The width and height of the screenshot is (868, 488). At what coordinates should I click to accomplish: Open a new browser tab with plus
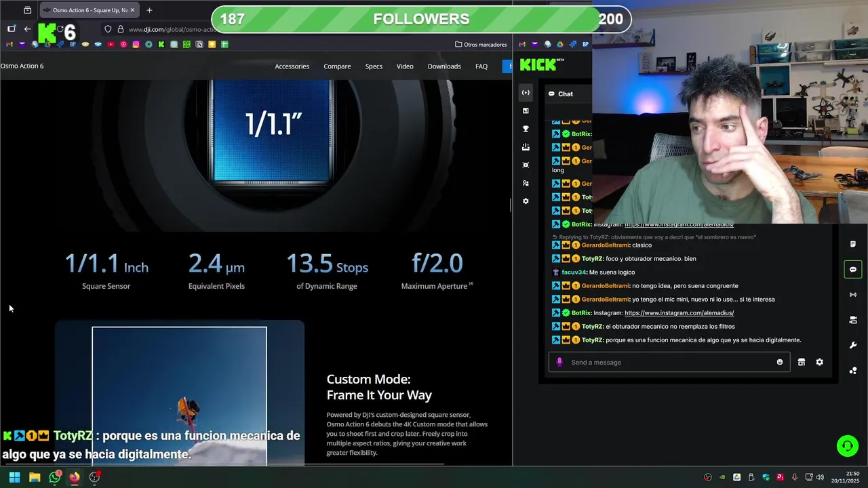pyautogui.click(x=149, y=10)
